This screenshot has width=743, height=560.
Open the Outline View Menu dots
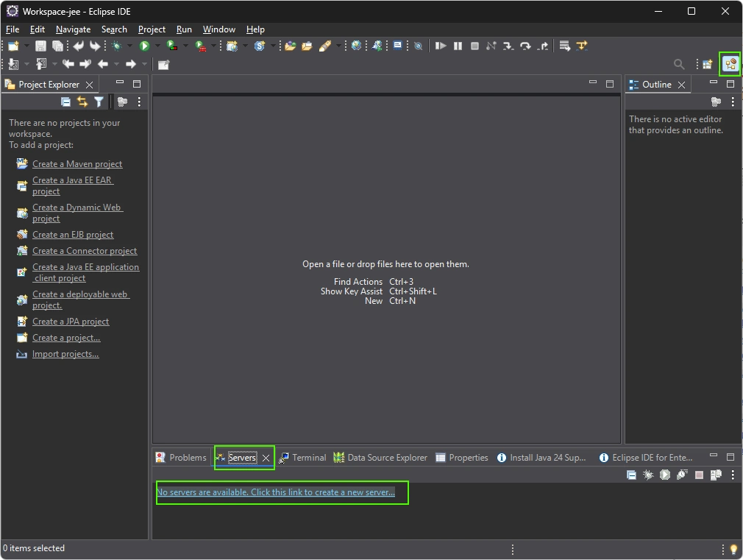733,102
